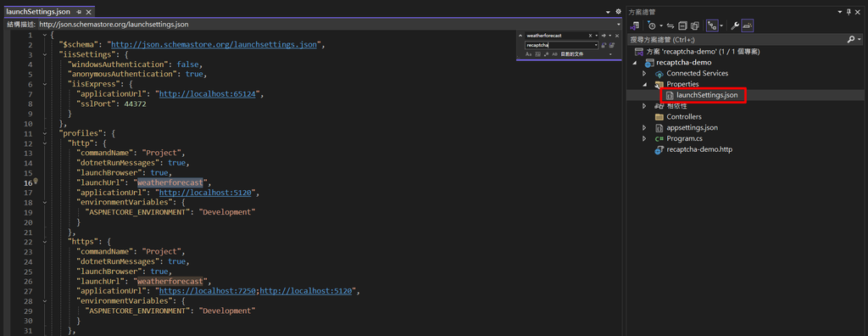Viewport: 868px width, 336px height.
Task: Collapse iisSettings block at line 3
Action: click(45, 54)
